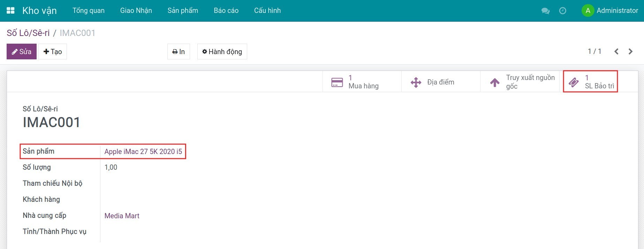Click the Truy xuất nguồn gốc traceability button
This screenshot has height=249, width=644.
click(520, 82)
